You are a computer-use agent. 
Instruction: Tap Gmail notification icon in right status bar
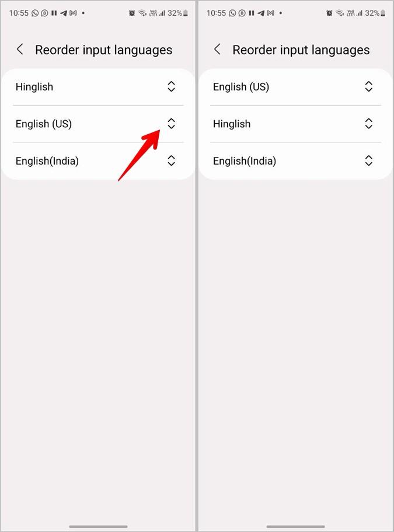click(270, 13)
